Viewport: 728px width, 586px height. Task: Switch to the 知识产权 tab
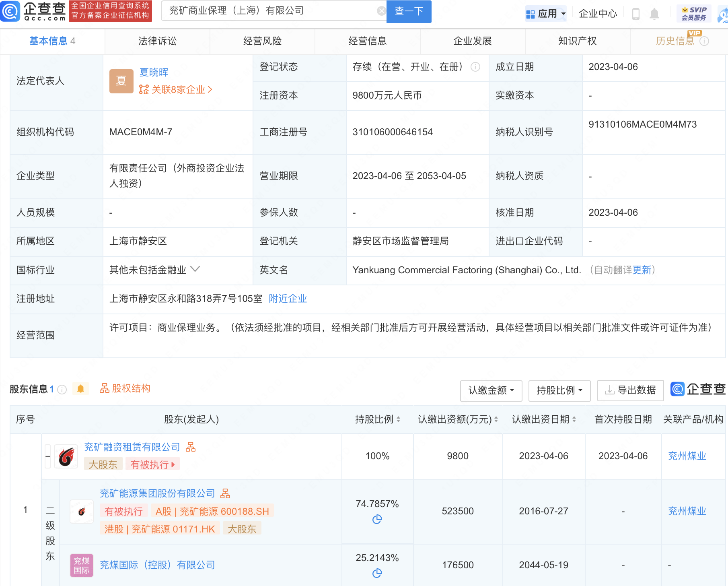(x=578, y=41)
